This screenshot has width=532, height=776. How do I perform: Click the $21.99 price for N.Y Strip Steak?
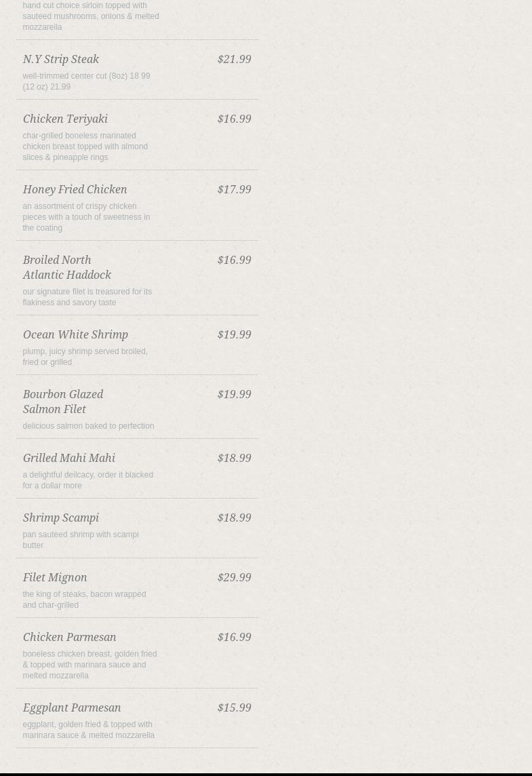point(234,60)
